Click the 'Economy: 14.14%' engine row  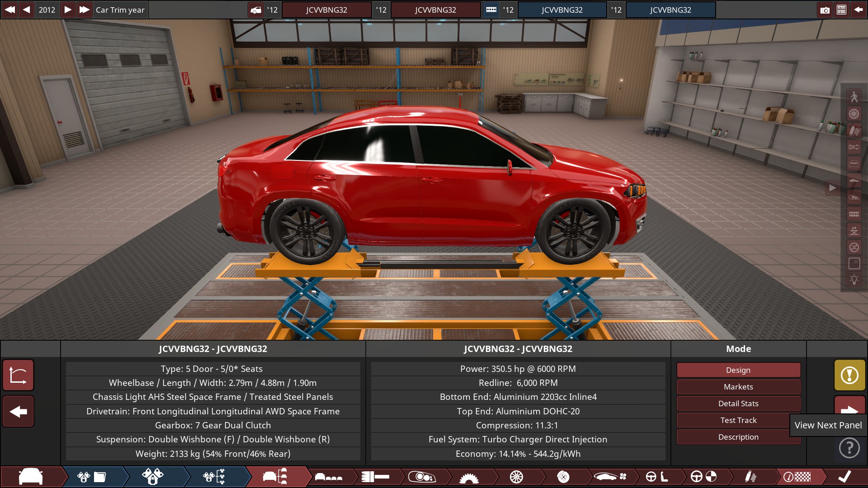(518, 454)
